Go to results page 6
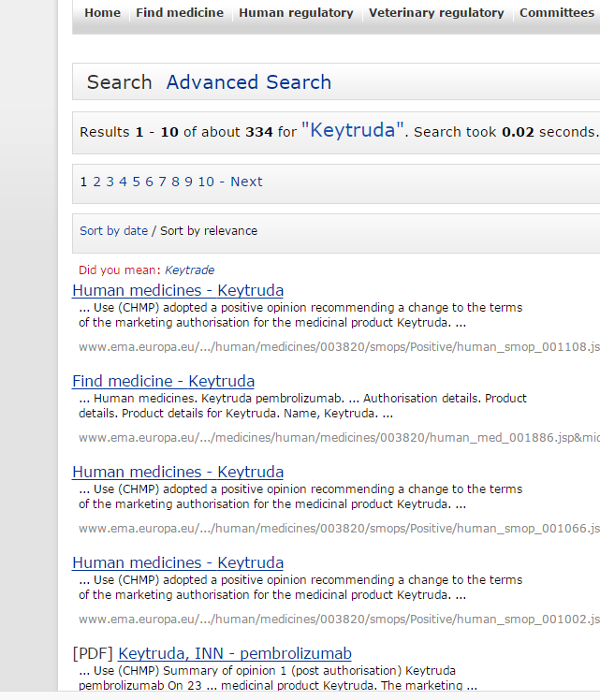Image resolution: width=600 pixels, height=700 pixels. tap(149, 182)
